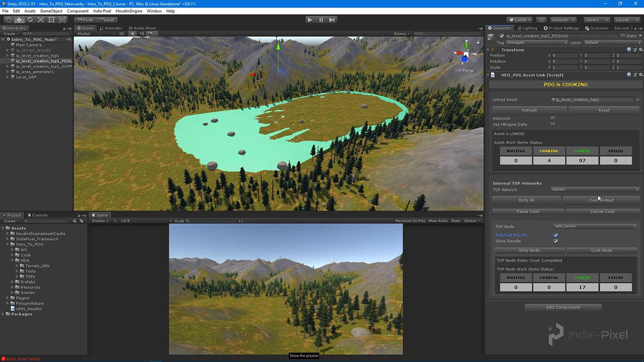
Task: Click the Hierarchy panel lock icon
Action: [64, 28]
